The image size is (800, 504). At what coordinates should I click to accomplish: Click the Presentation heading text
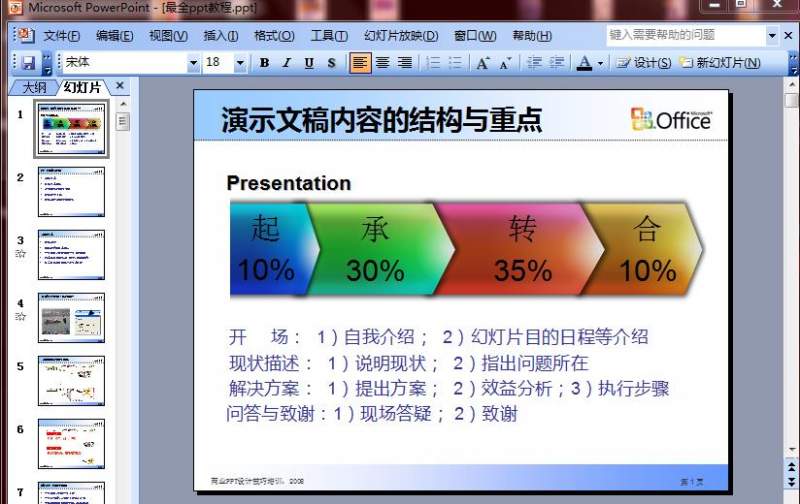click(x=289, y=183)
